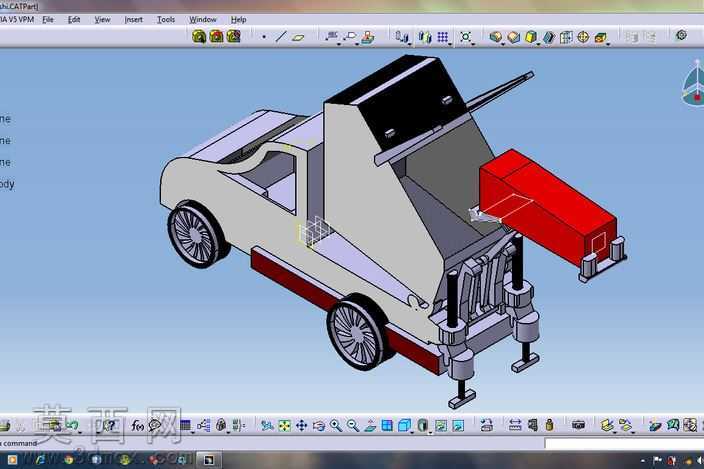
Task: Open the Tools menu
Action: click(166, 20)
